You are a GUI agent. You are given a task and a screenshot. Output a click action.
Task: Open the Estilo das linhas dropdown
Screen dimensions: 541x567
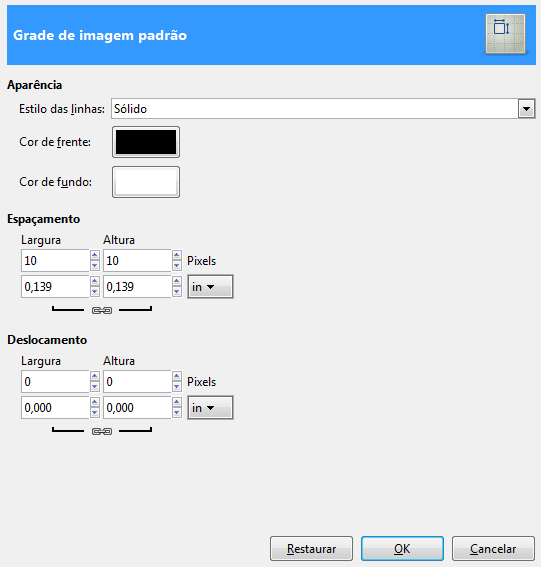click(x=323, y=108)
